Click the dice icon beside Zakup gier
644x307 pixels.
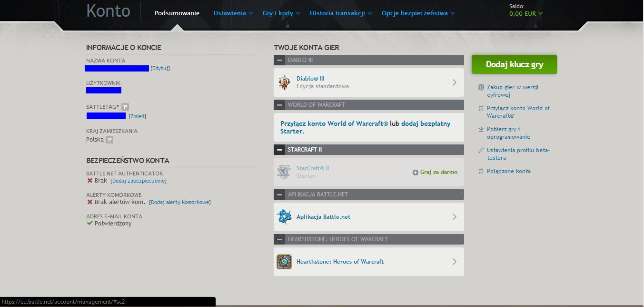(x=481, y=87)
